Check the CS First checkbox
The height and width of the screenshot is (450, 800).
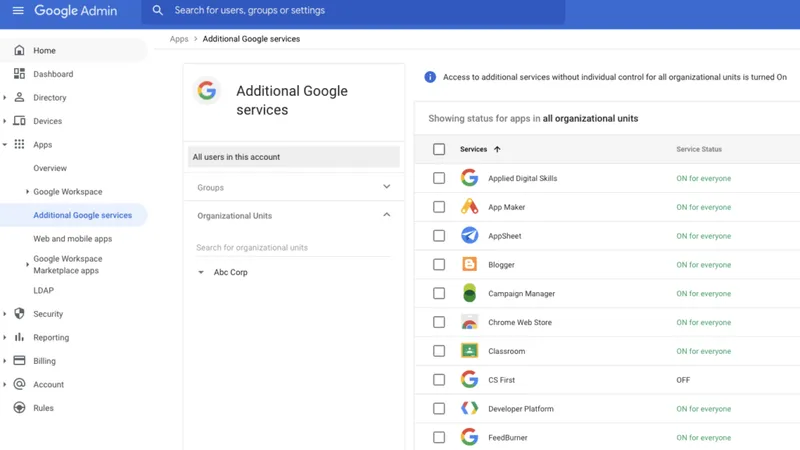click(439, 380)
